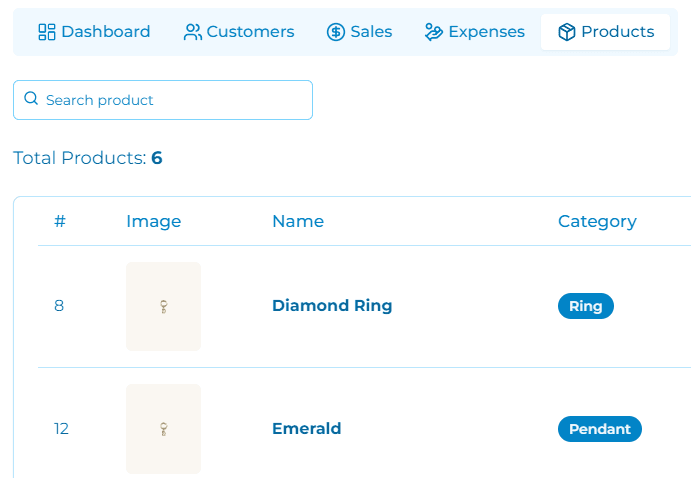Go to the Sales tab
This screenshot has height=478, width=691.
pos(360,32)
